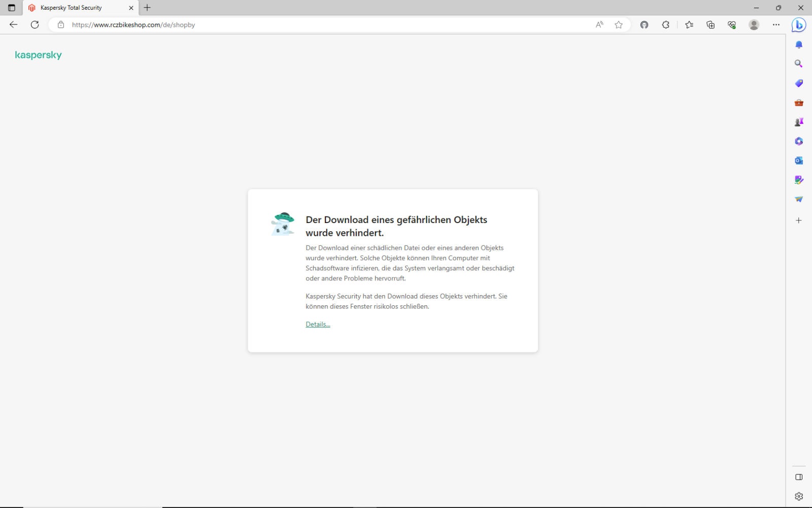This screenshot has height=508, width=812.
Task: Open tab actions menu
Action: coord(12,8)
